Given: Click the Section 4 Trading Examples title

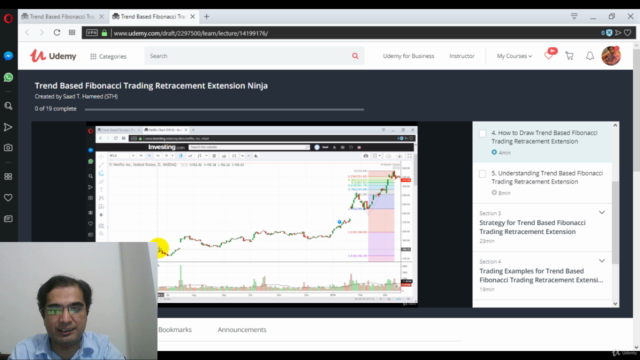Looking at the screenshot, I should coord(541,276).
